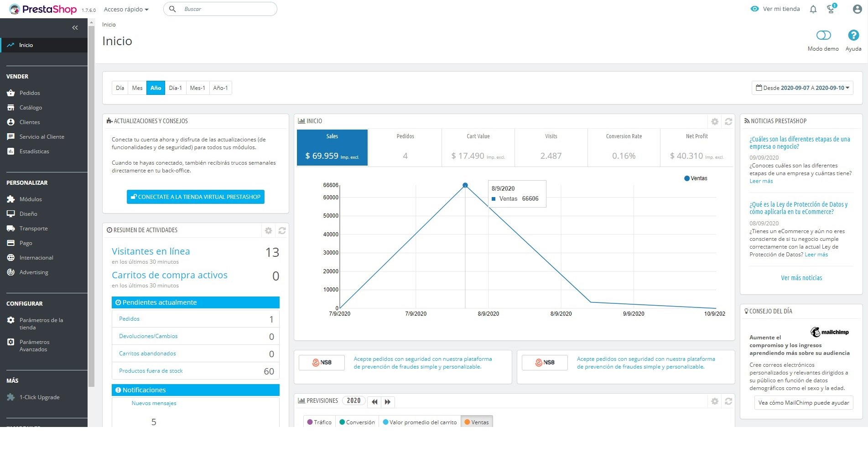Select Valor promedio del carrito forecast series

[x=420, y=422]
